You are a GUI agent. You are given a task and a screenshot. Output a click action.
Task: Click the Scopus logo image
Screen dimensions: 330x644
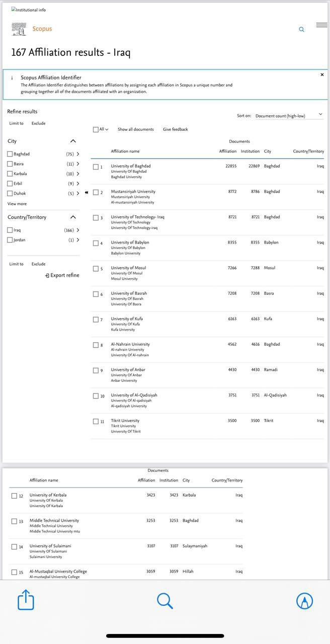tap(19, 29)
